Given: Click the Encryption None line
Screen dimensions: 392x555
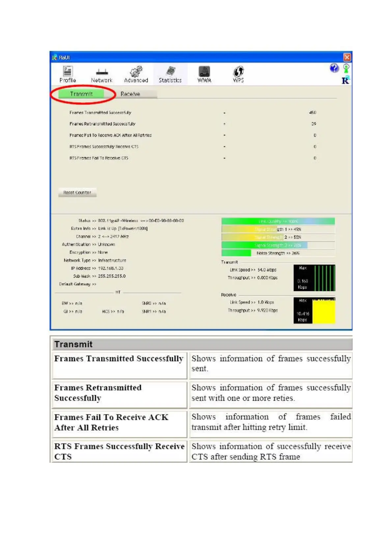Looking at the screenshot, I should 89,252.
